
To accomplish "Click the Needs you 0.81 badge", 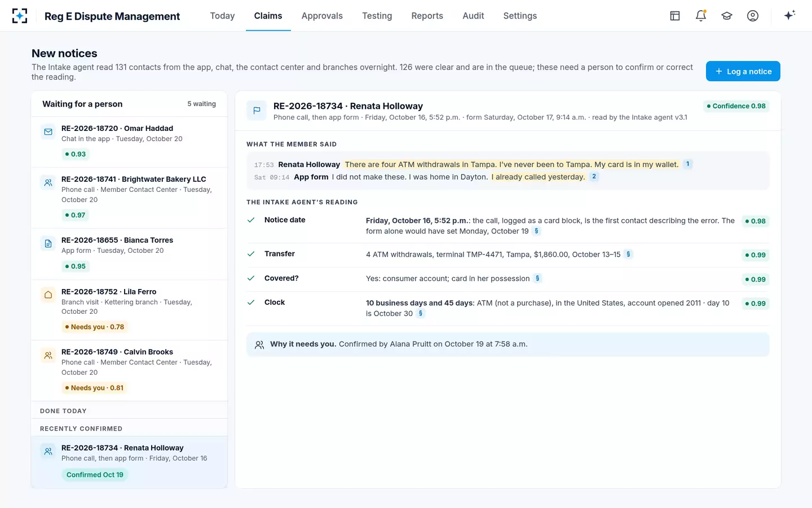I will (x=94, y=388).
